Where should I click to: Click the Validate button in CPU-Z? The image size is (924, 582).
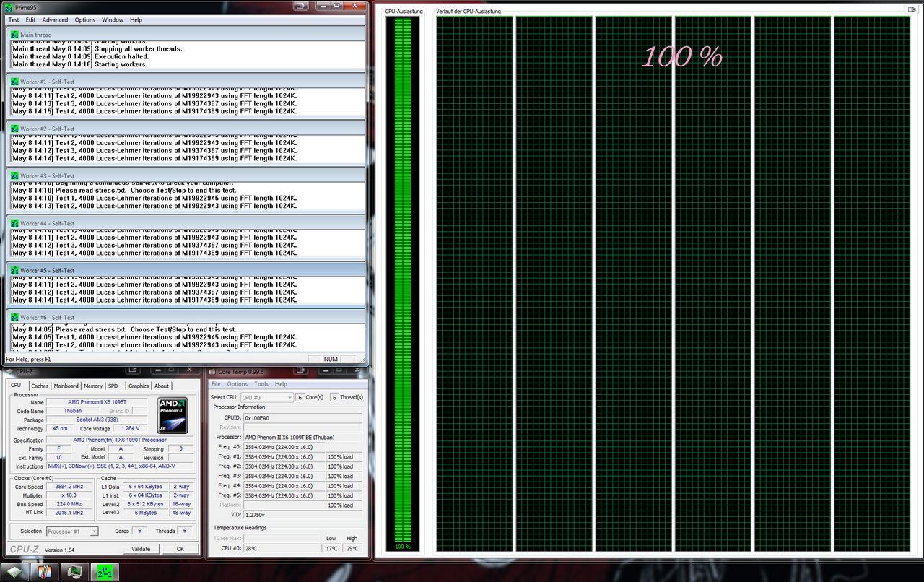pyautogui.click(x=141, y=549)
